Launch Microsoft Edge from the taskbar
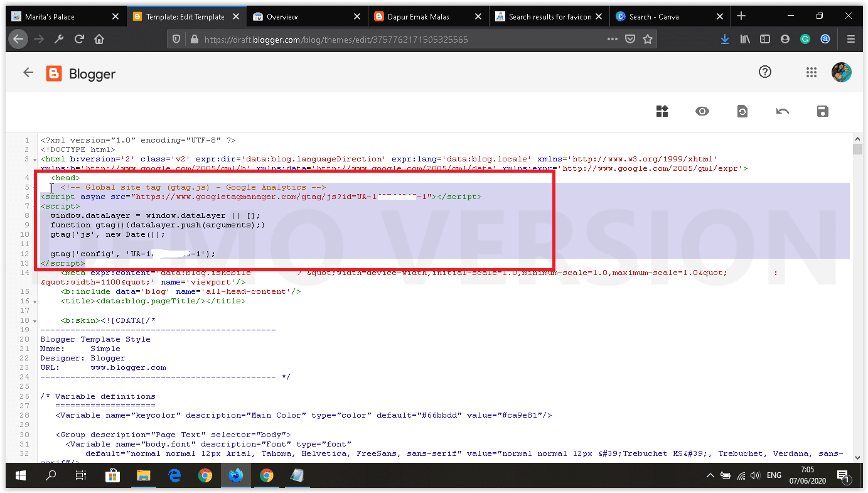Viewport: 868px width, 493px height. point(174,475)
